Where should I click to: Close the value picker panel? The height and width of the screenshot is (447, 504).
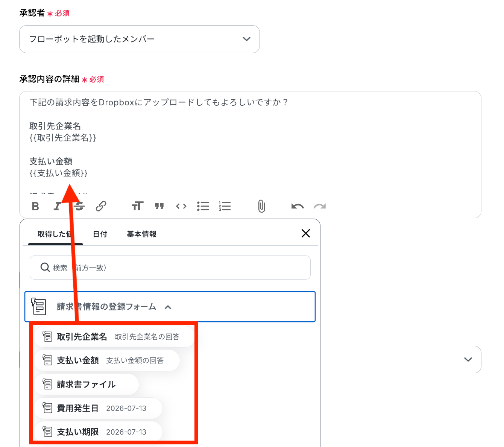coord(306,233)
